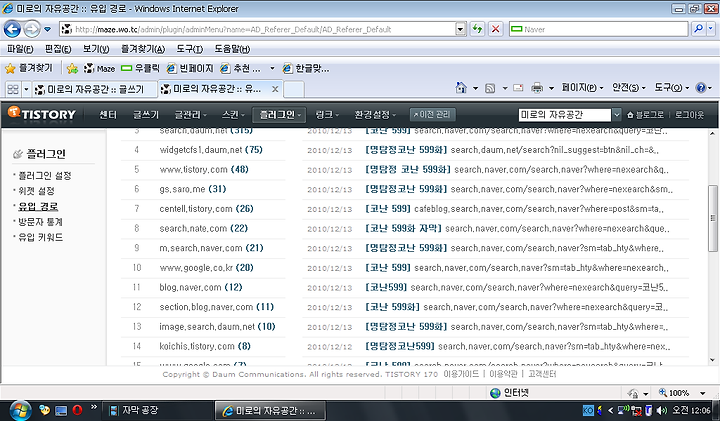Click the Read mail icon

(x=518, y=88)
